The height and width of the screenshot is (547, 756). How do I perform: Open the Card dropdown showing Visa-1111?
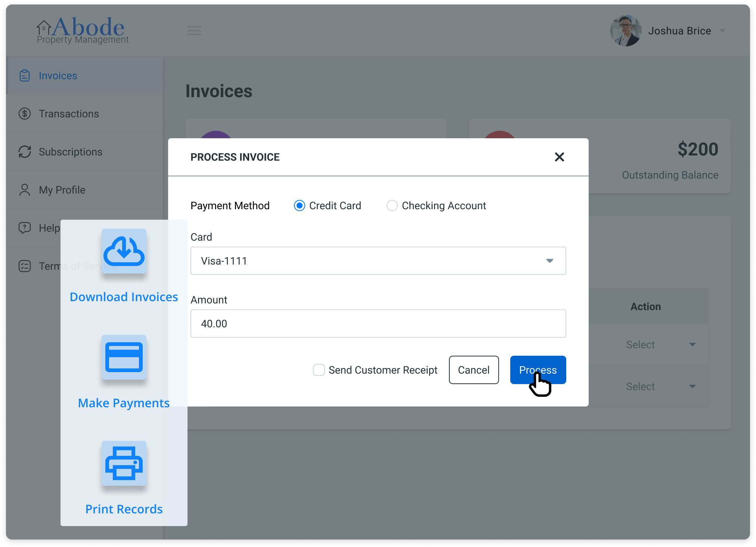378,261
